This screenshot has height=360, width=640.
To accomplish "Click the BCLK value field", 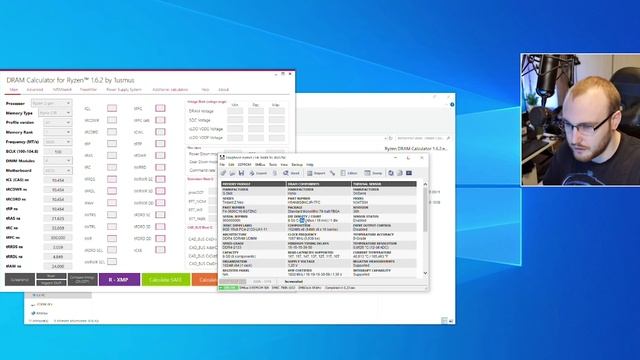I will tap(58, 151).
